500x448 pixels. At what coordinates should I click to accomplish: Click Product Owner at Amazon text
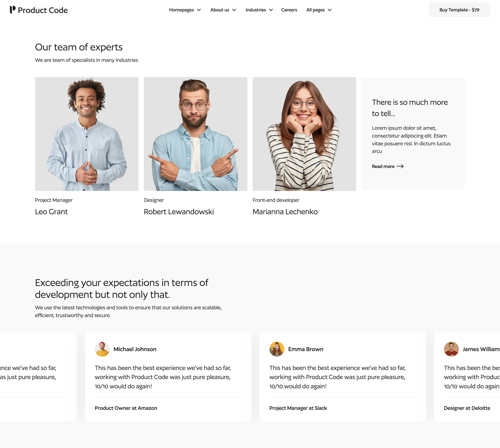pyautogui.click(x=126, y=408)
